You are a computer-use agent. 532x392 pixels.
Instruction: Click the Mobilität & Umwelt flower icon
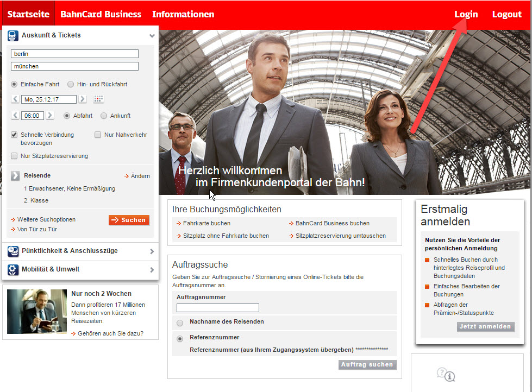pyautogui.click(x=13, y=270)
